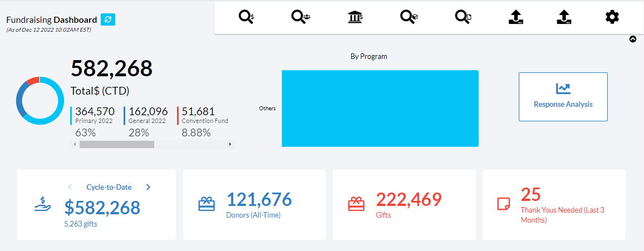This screenshot has width=644, height=251.
Task: Open the bank building with dollar icon
Action: coord(355,17)
